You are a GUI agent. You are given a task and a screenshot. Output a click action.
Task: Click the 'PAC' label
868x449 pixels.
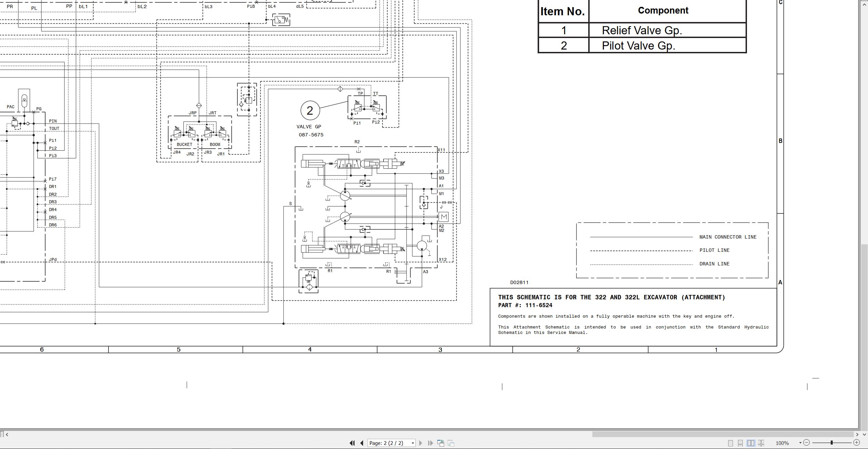(x=11, y=107)
